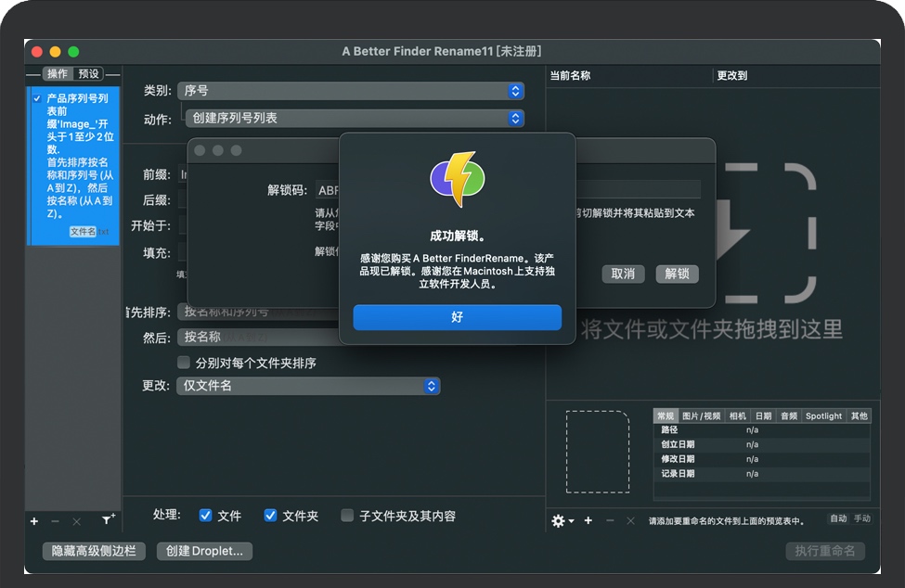Enable 子文件夹及其内容 checkbox
The width and height of the screenshot is (905, 588).
(x=347, y=516)
